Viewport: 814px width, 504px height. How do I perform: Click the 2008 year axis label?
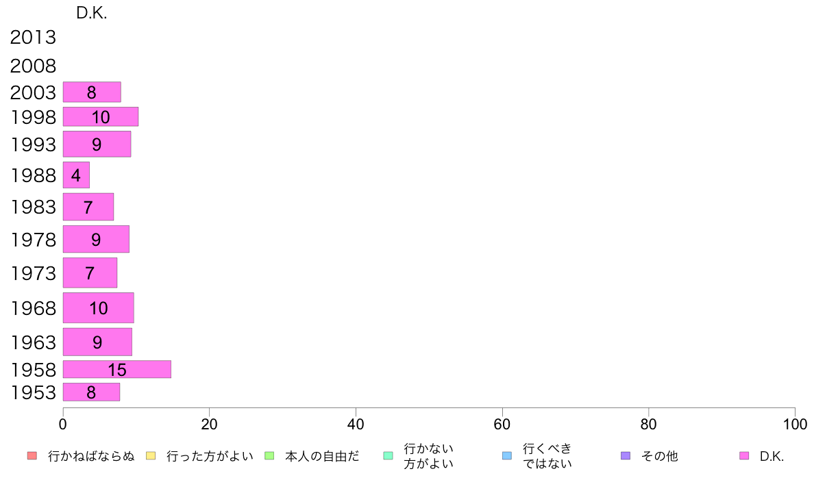tap(33, 66)
